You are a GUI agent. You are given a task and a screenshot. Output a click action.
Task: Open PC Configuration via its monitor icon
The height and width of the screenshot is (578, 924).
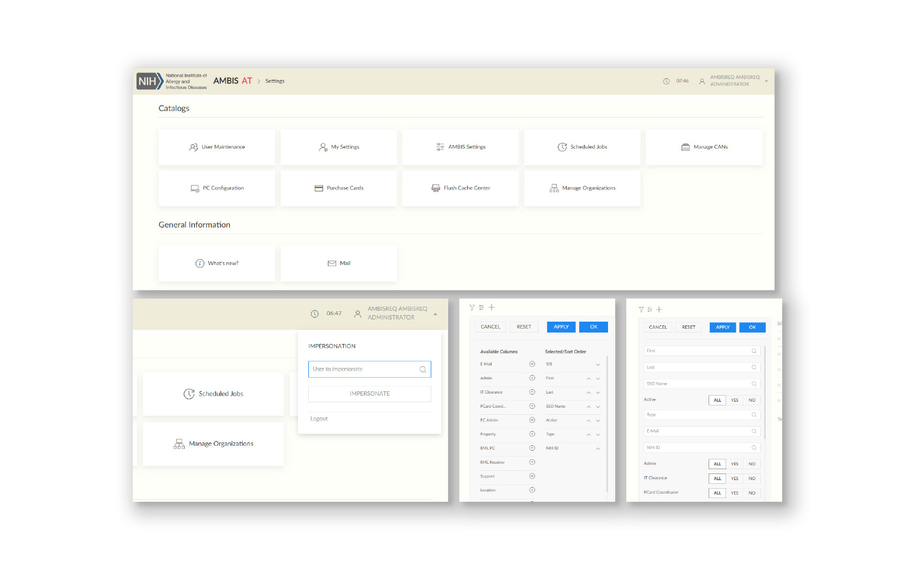click(x=195, y=188)
